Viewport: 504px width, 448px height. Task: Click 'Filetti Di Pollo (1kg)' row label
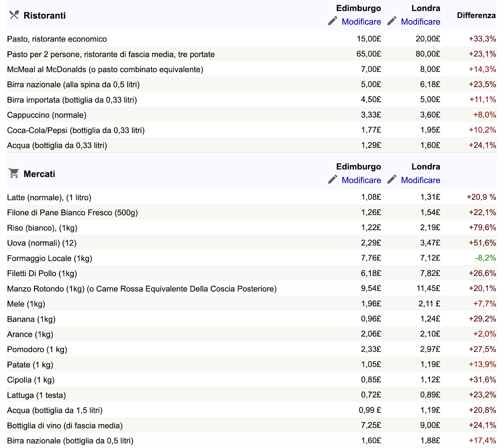tap(42, 273)
